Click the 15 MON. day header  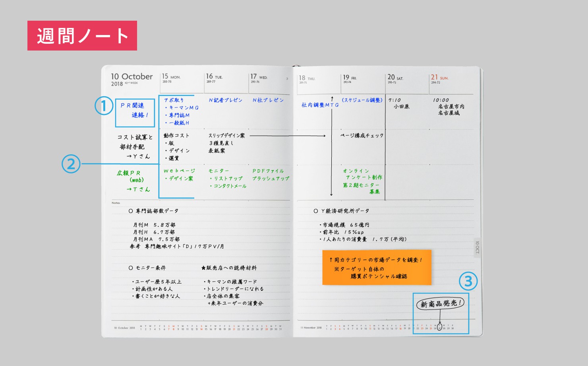171,78
